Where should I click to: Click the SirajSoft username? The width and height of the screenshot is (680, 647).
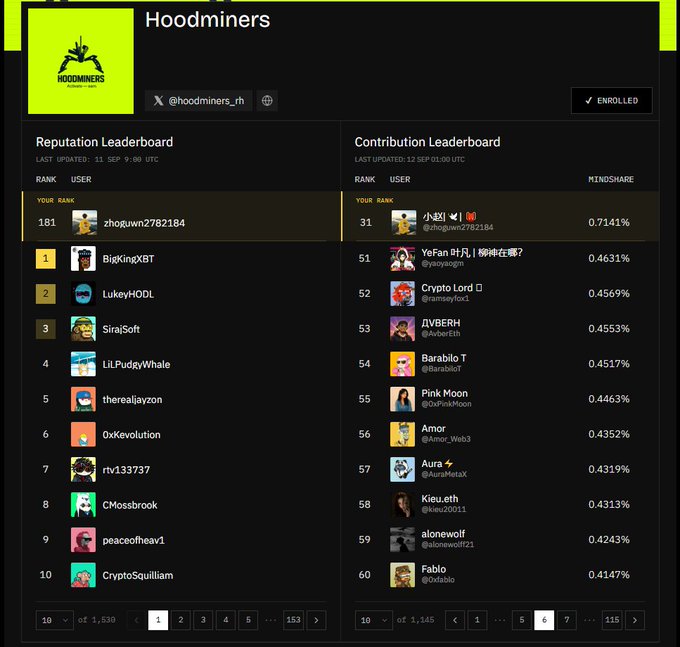(121, 330)
